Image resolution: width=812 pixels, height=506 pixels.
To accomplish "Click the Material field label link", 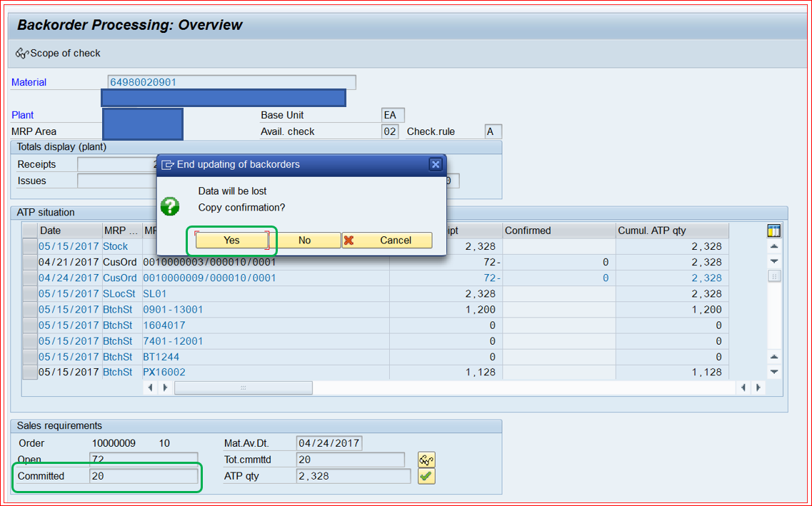I will [x=28, y=82].
